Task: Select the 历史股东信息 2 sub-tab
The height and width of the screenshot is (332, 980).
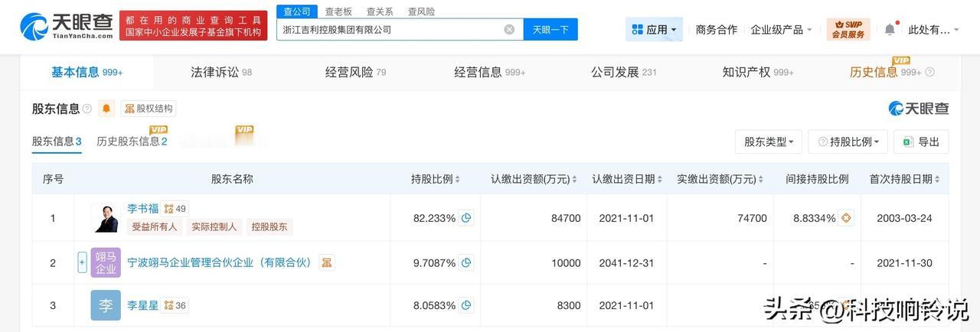Action: tap(132, 142)
